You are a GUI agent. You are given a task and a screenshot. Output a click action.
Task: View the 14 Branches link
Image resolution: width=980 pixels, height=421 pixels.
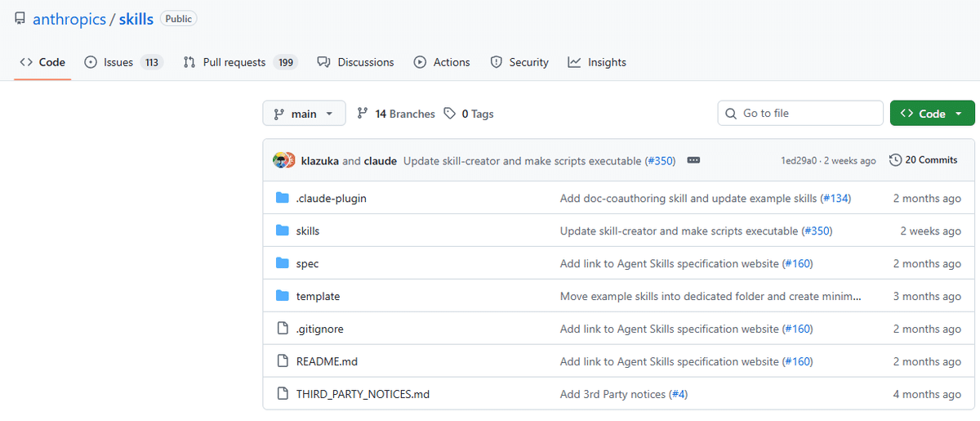396,114
